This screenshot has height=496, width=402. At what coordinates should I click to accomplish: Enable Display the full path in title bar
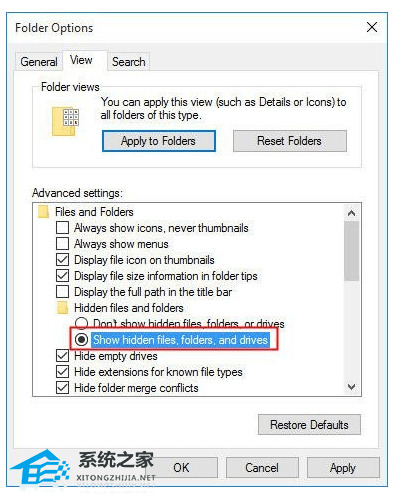[62, 292]
